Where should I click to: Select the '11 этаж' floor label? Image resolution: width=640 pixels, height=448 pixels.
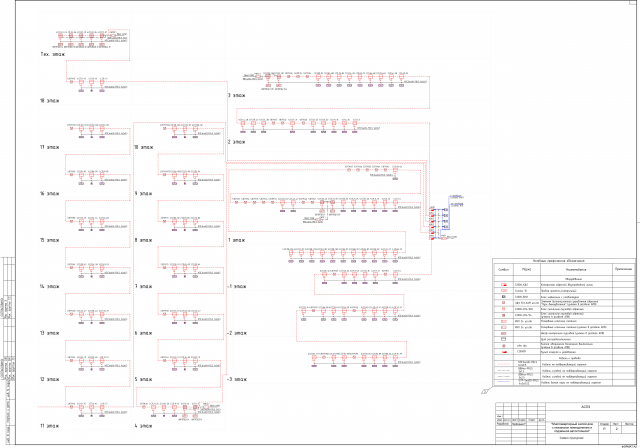[x=49, y=426]
